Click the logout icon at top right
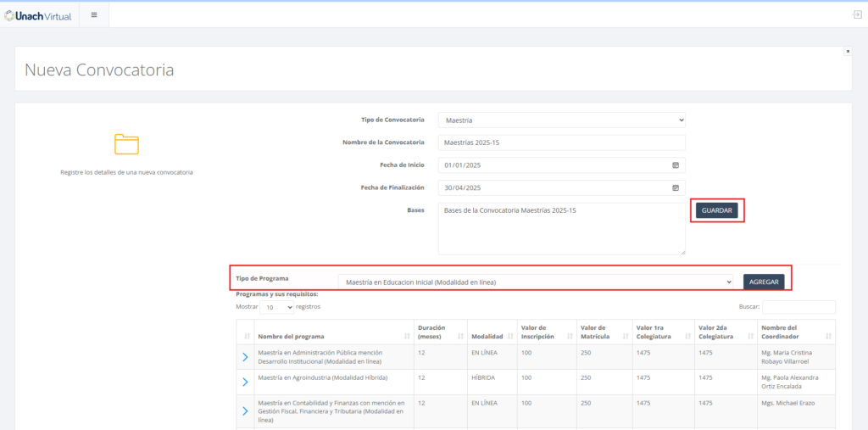 click(x=857, y=14)
